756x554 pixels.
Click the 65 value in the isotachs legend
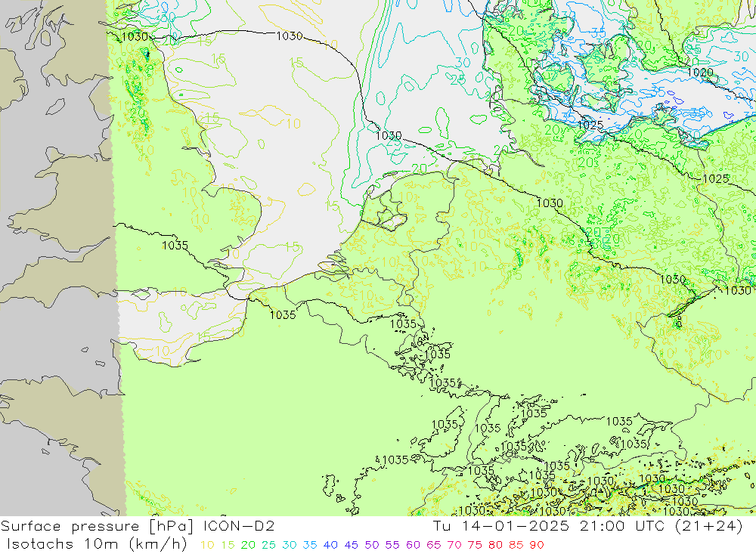tap(433, 545)
